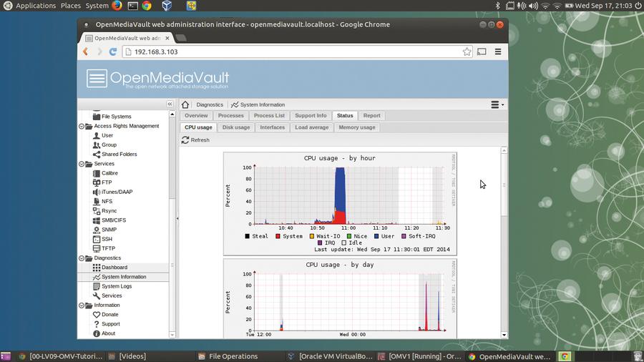Click System Information in the breadcrumb
This screenshot has height=362, width=644.
pos(258,105)
